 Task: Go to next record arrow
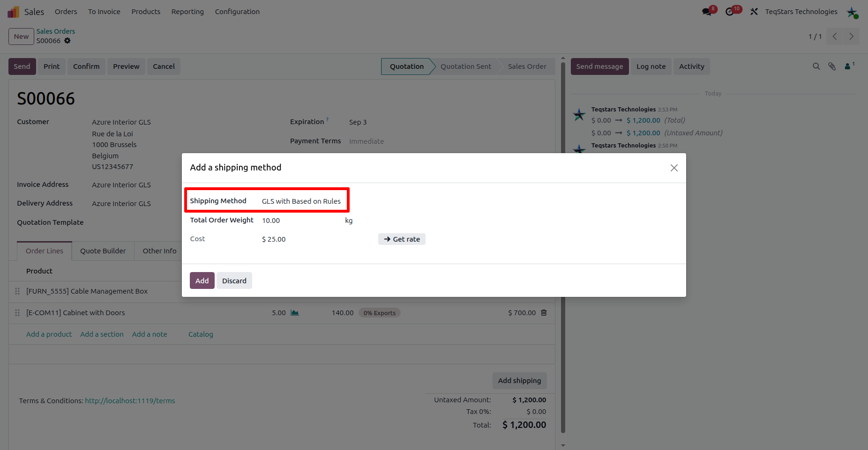(851, 37)
